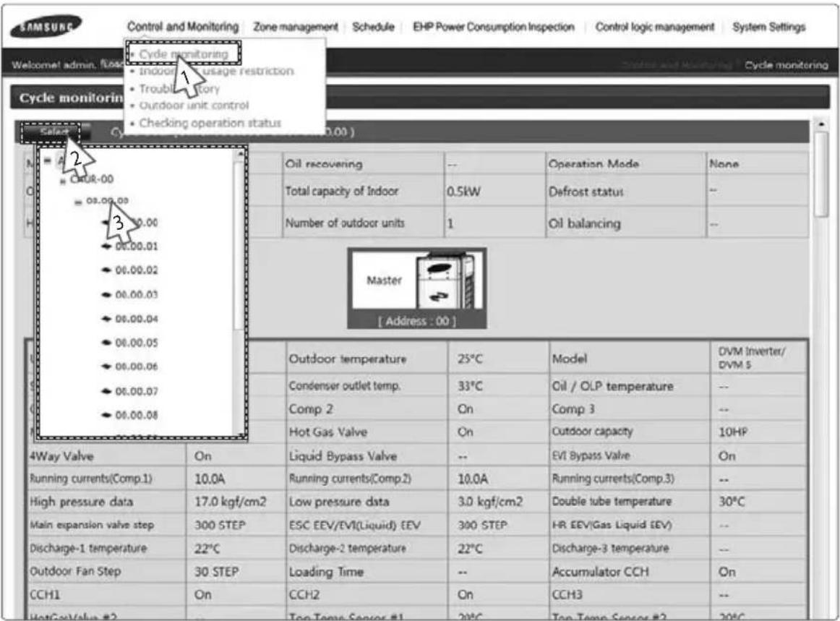Click the Running currents(Comp.1) label

pos(90,479)
